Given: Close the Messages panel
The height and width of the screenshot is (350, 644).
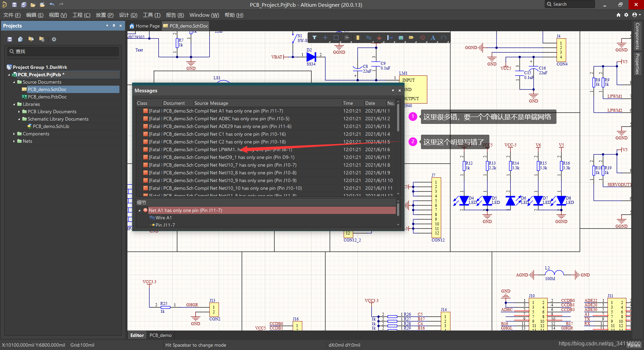Looking at the screenshot, I should click(x=399, y=91).
